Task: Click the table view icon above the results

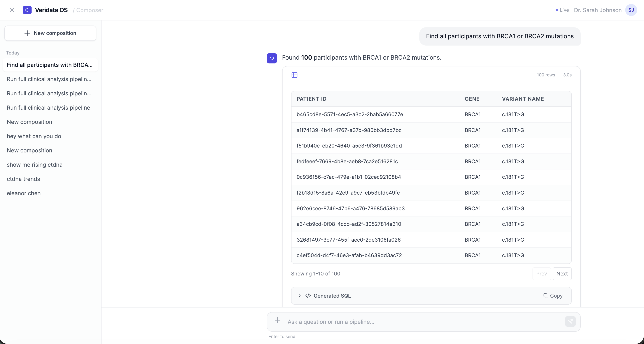Action: pyautogui.click(x=294, y=75)
